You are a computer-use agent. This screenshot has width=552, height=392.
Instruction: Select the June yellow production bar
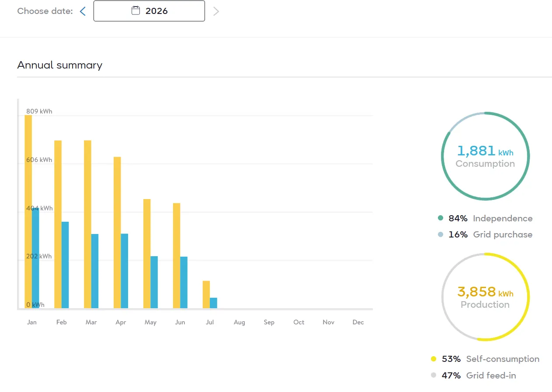click(x=177, y=256)
